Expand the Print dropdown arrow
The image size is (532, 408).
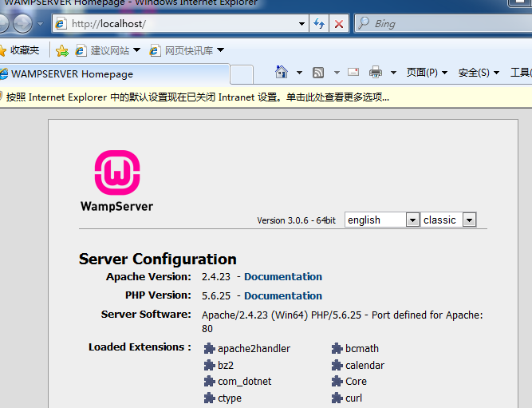[x=393, y=73]
